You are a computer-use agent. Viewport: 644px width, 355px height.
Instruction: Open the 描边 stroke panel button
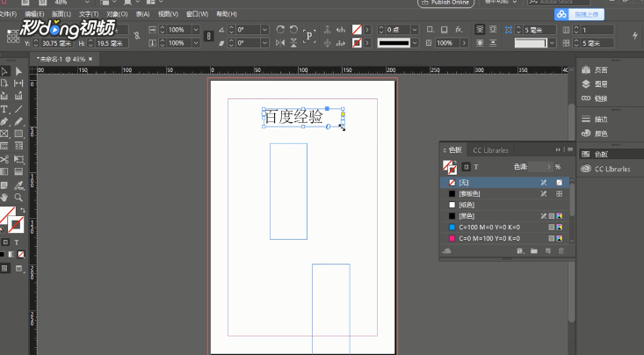(x=595, y=120)
